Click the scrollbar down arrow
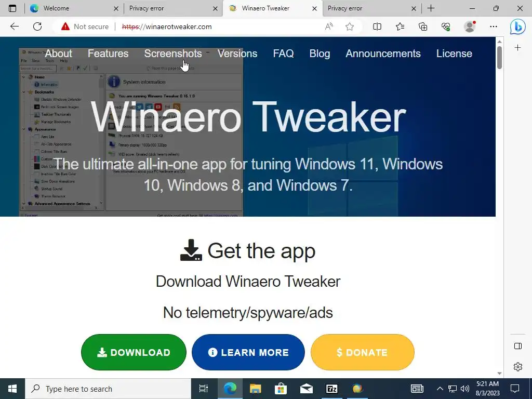This screenshot has width=532, height=399. [x=499, y=373]
